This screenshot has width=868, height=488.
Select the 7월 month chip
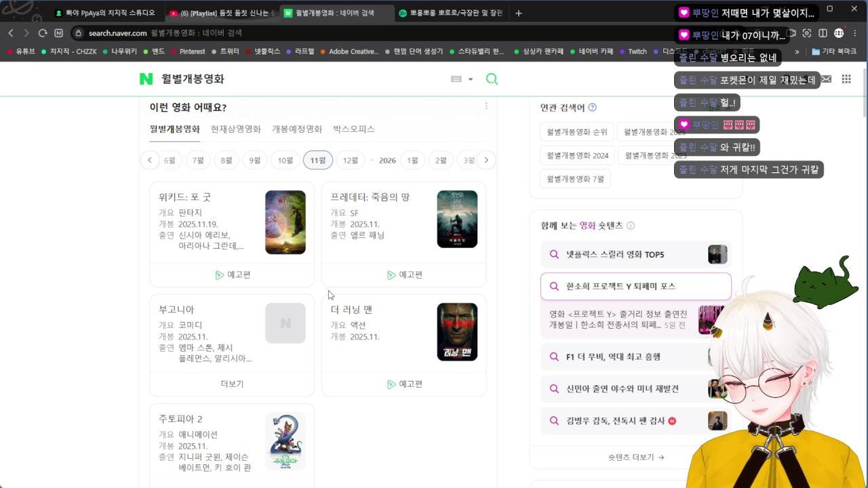(x=198, y=161)
